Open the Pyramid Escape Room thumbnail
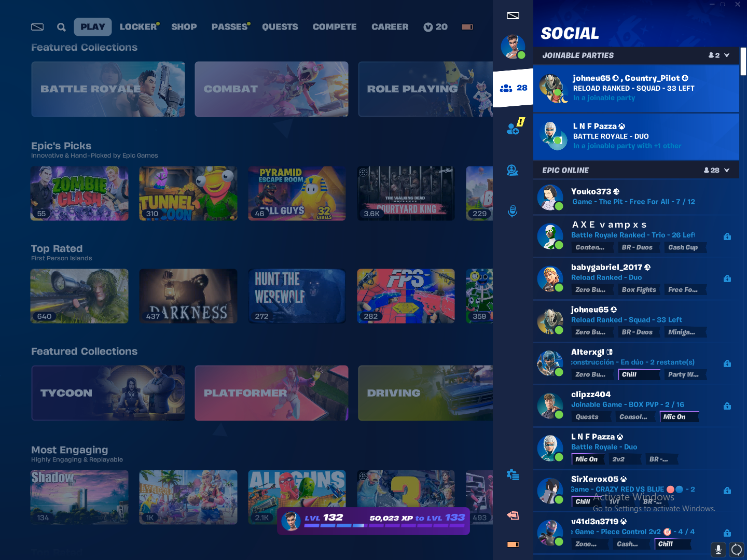747x560 pixels. [x=297, y=193]
